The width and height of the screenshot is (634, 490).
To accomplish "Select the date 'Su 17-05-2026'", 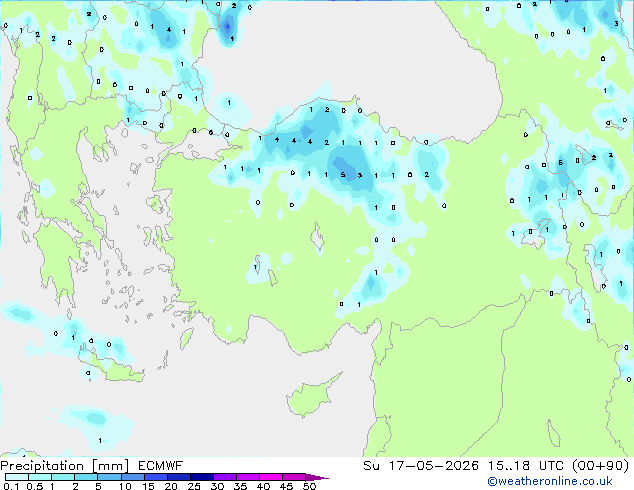I will tap(421, 466).
